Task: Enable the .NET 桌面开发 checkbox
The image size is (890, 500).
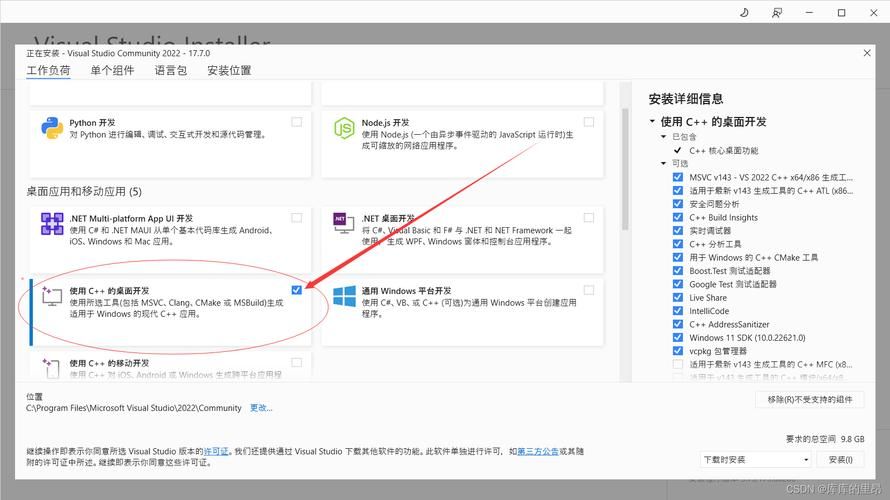Action: (x=589, y=218)
